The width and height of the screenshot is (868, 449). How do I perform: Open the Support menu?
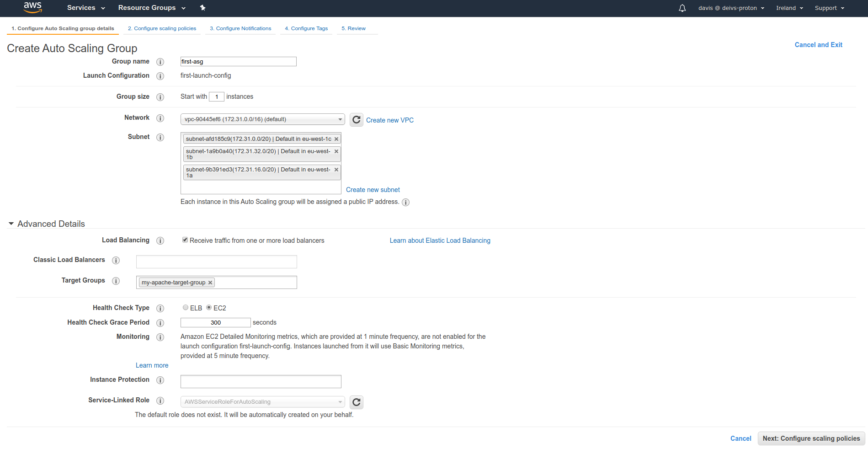pyautogui.click(x=830, y=8)
